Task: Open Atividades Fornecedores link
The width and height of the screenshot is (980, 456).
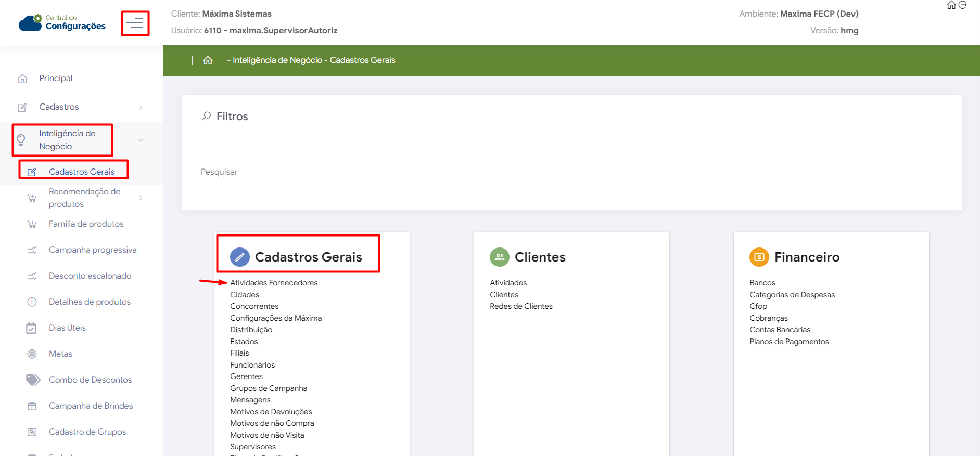Action: pos(274,283)
